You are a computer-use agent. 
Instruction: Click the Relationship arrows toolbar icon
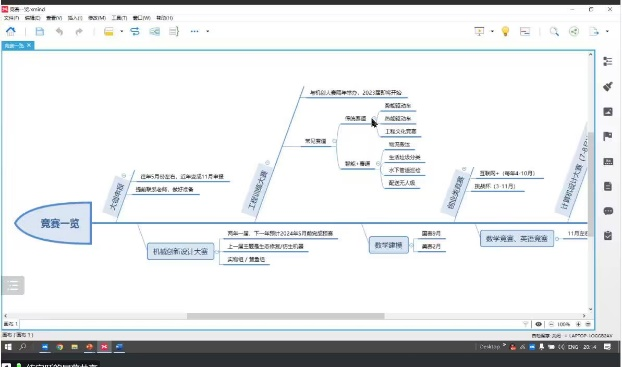coord(135,31)
